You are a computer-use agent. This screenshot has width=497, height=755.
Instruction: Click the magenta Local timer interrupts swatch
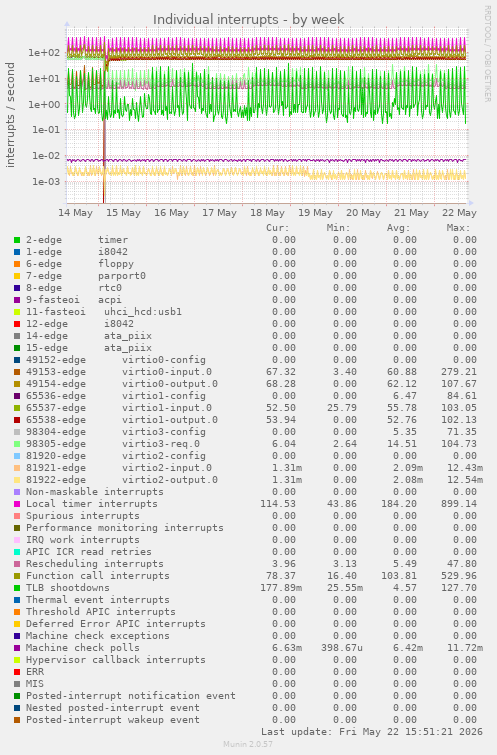pyautogui.click(x=17, y=504)
